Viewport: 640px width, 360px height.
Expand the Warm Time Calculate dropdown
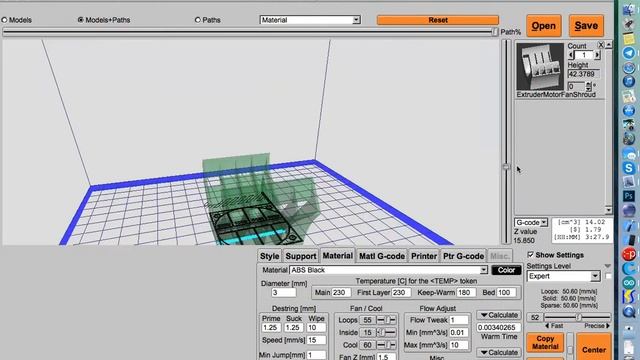point(499,352)
